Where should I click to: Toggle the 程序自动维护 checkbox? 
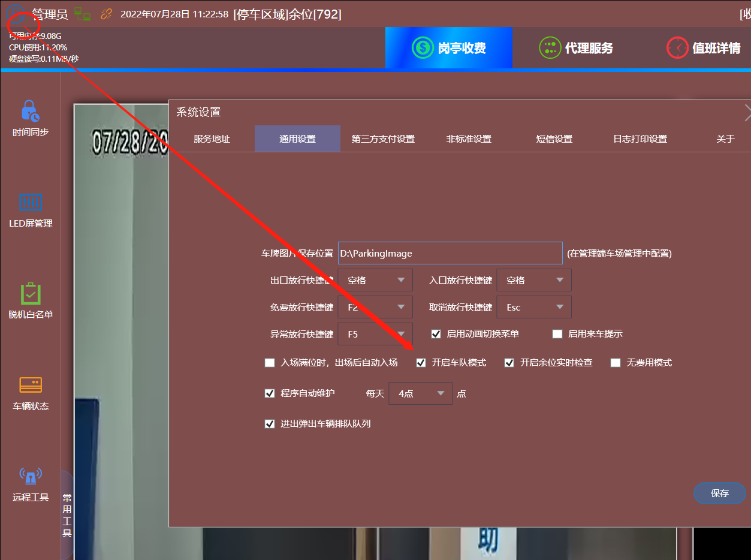click(x=270, y=393)
